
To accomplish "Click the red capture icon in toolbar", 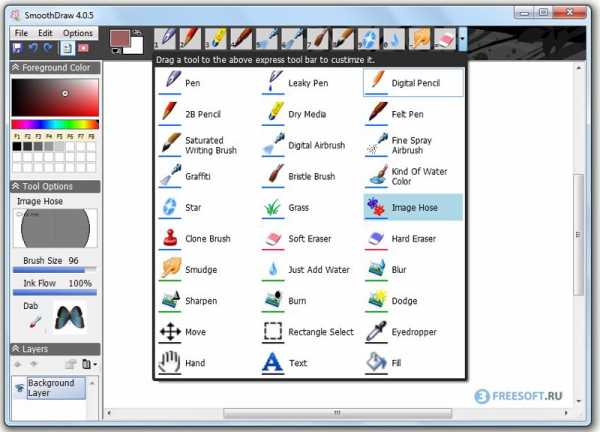I will pos(83,48).
